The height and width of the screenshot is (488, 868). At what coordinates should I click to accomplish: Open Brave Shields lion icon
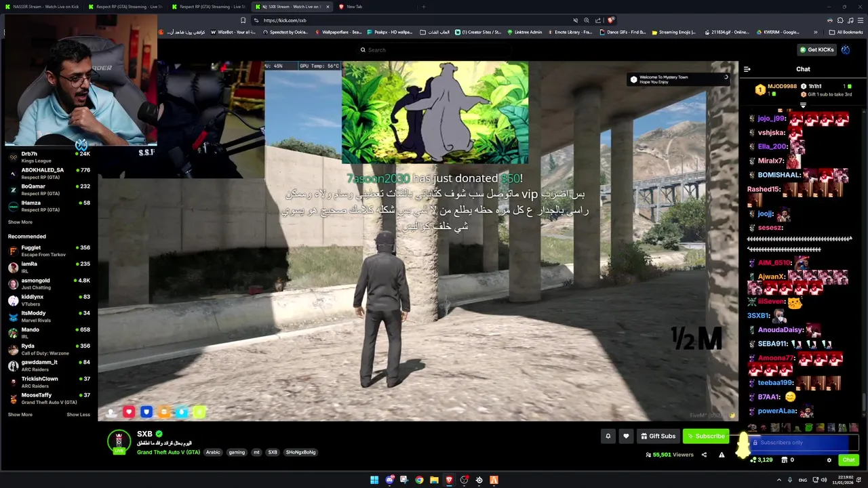click(610, 20)
